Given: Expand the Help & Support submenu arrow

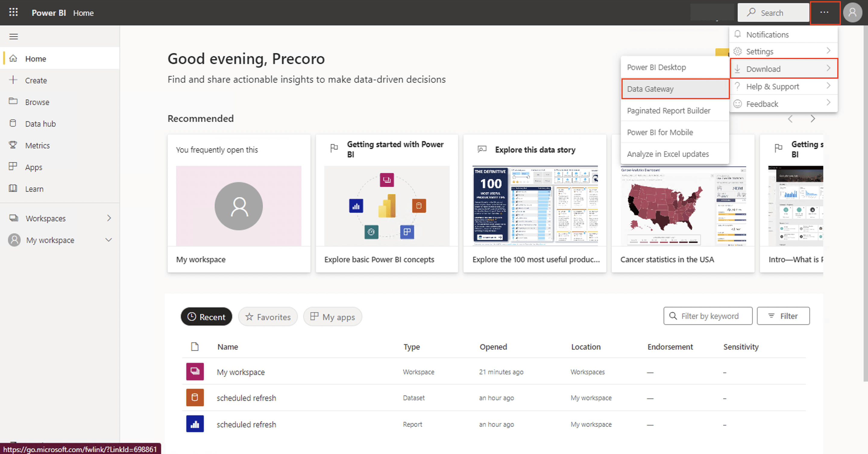Looking at the screenshot, I should tap(829, 86).
